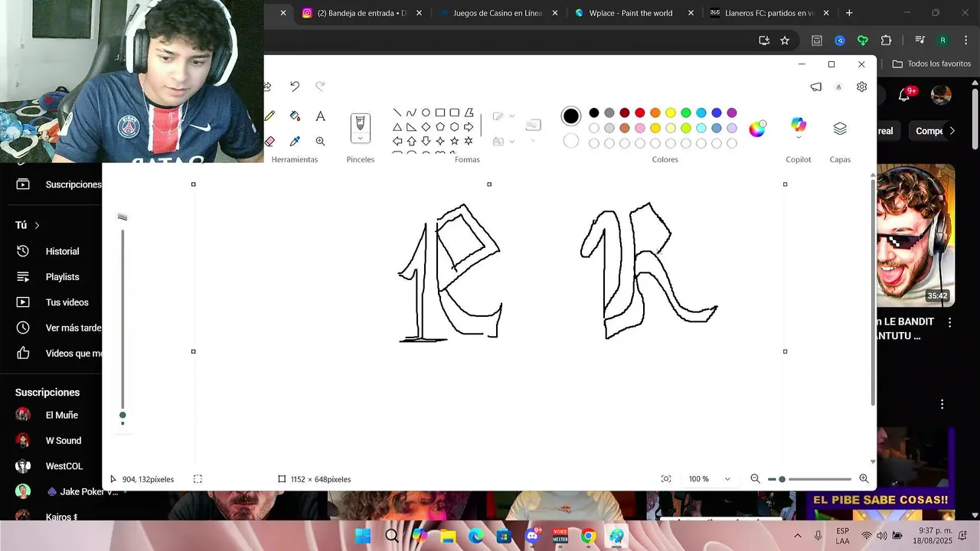The image size is (980, 551).
Task: Select the secondary white color circle
Action: 571,141
